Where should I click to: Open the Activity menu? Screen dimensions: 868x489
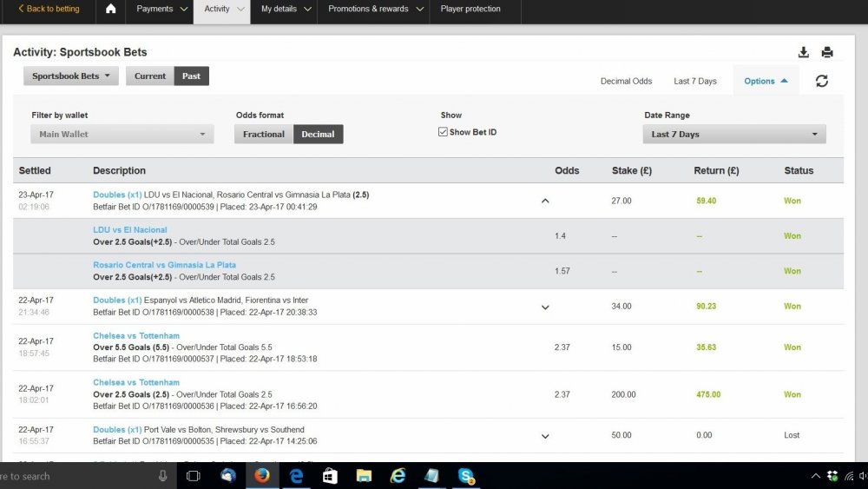click(x=222, y=9)
